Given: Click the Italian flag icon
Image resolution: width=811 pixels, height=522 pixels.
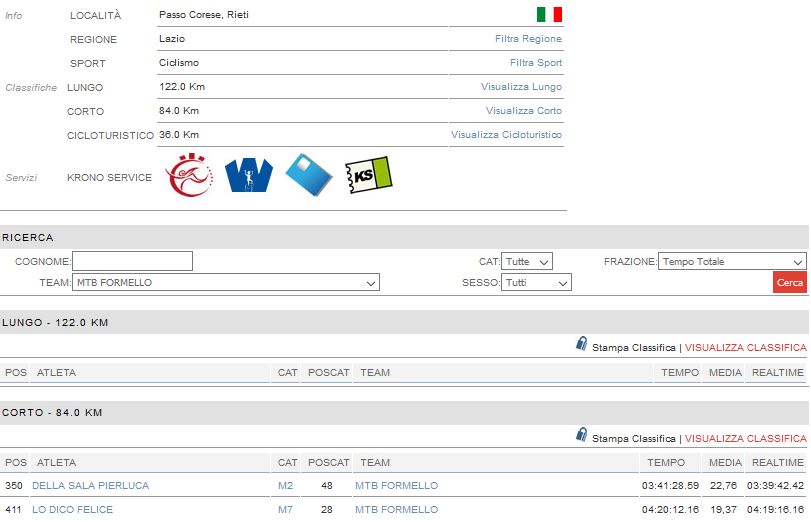Looking at the screenshot, I should point(549,14).
